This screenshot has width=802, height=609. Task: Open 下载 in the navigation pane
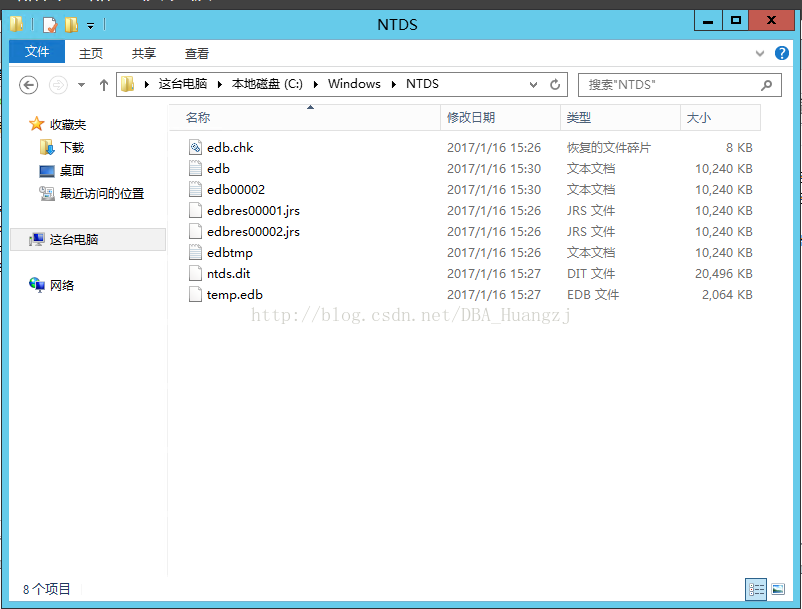point(72,148)
